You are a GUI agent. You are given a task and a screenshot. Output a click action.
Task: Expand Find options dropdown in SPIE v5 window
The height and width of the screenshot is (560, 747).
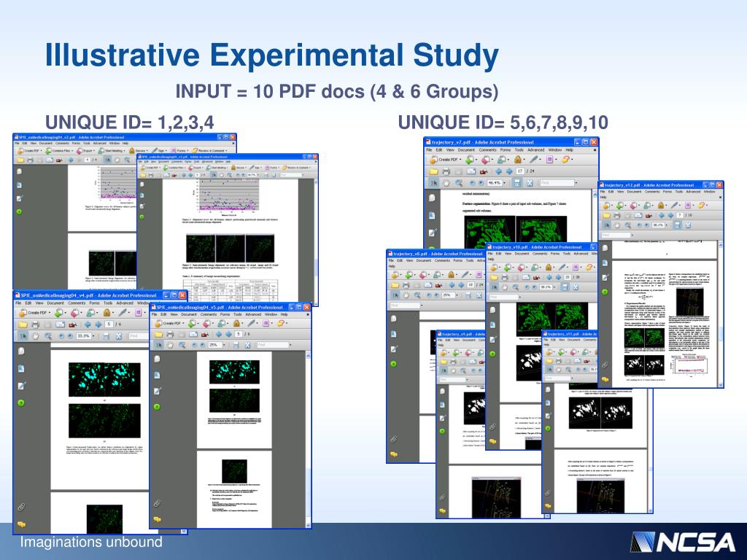tap(290, 345)
